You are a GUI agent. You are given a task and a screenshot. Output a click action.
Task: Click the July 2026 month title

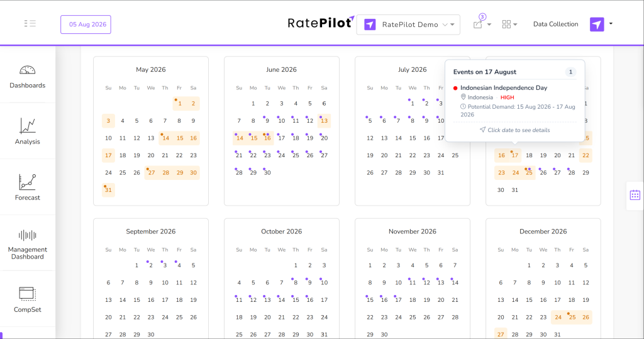tap(413, 69)
